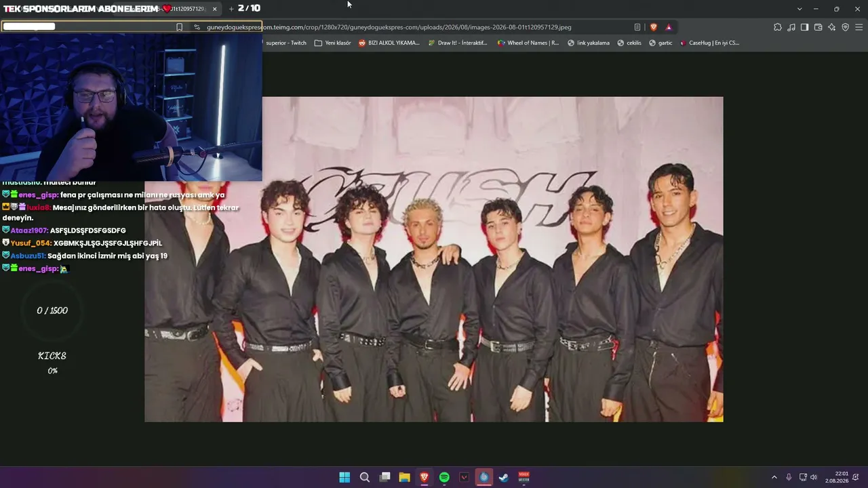Viewport: 868px width, 488px height.
Task: Click the Asbuzu51 chat message
Action: [x=85, y=256]
